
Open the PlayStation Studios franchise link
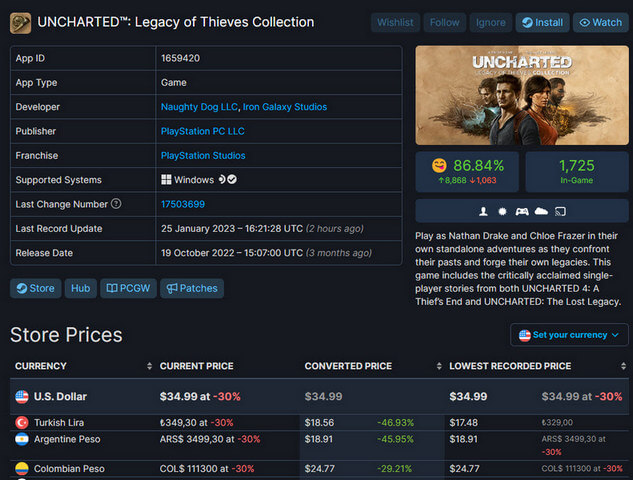[203, 155]
